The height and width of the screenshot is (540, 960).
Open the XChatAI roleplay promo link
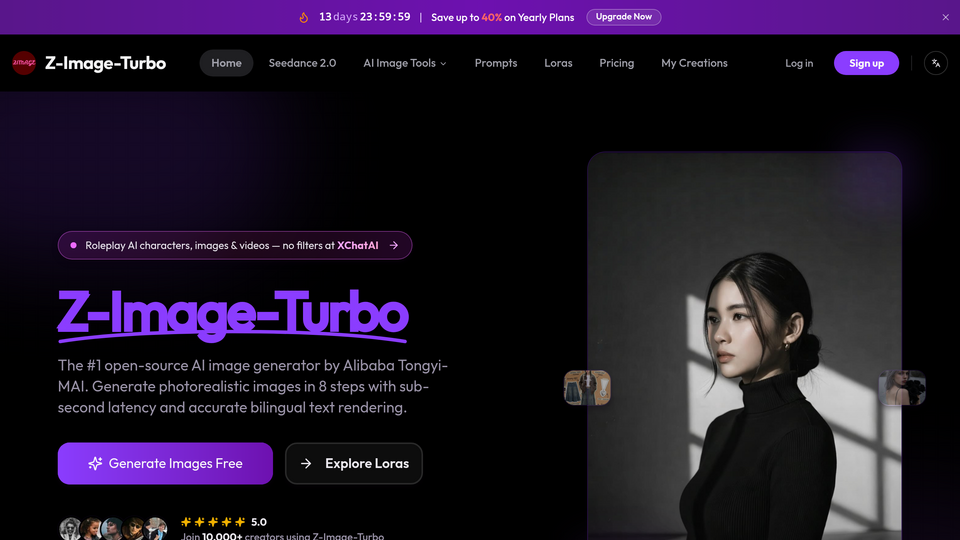(234, 246)
